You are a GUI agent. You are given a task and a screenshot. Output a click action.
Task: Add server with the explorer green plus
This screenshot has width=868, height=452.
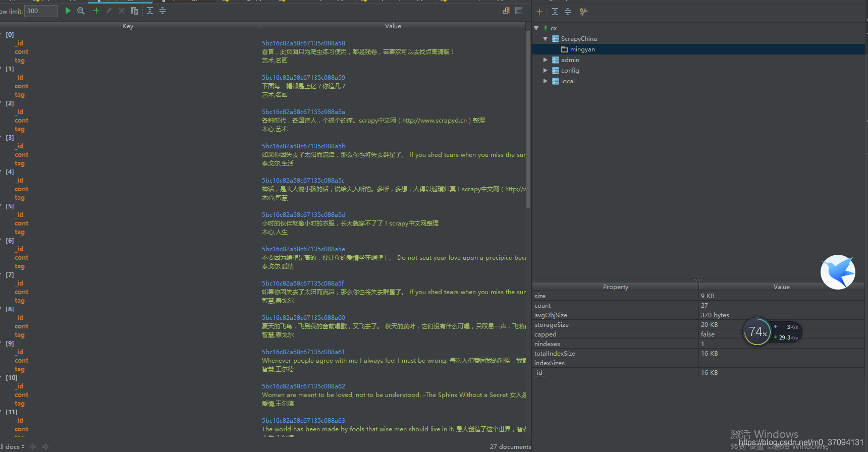coord(539,12)
